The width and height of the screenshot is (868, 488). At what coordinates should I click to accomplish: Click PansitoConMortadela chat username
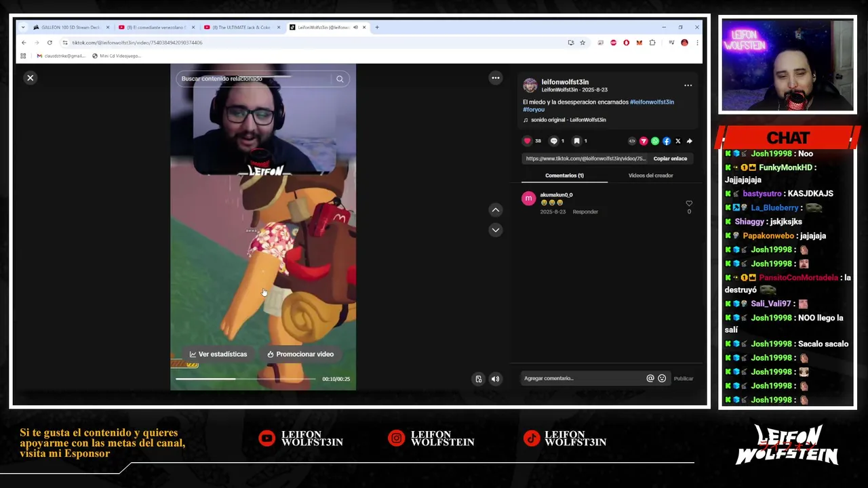coord(797,277)
